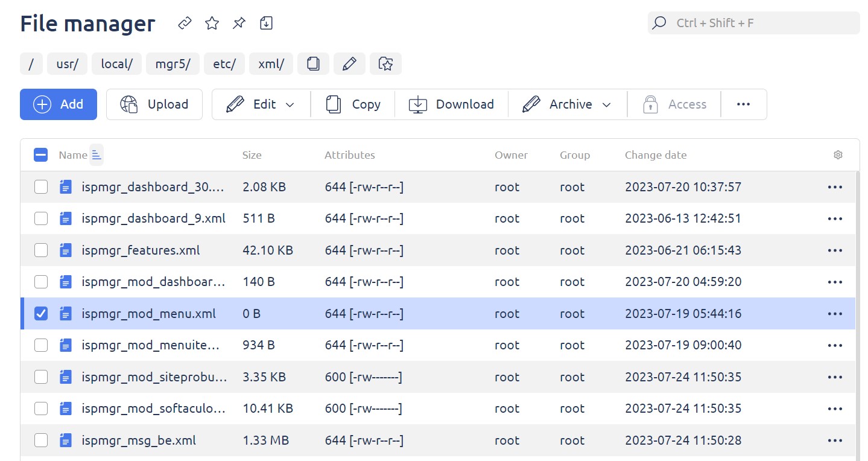868x461 pixels.
Task: Click file icon of ispmgr_features.xml
Action: (66, 250)
